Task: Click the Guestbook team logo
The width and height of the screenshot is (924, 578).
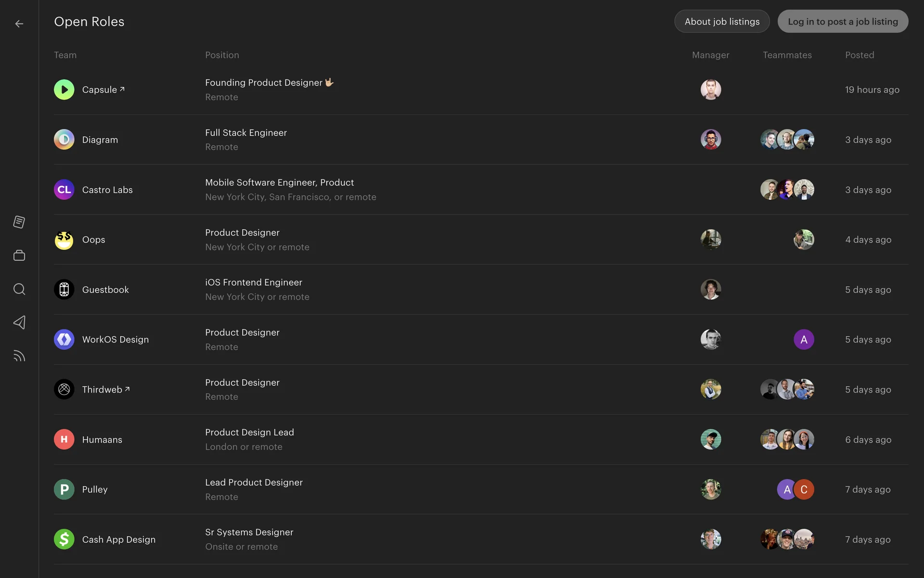Action: coord(64,289)
